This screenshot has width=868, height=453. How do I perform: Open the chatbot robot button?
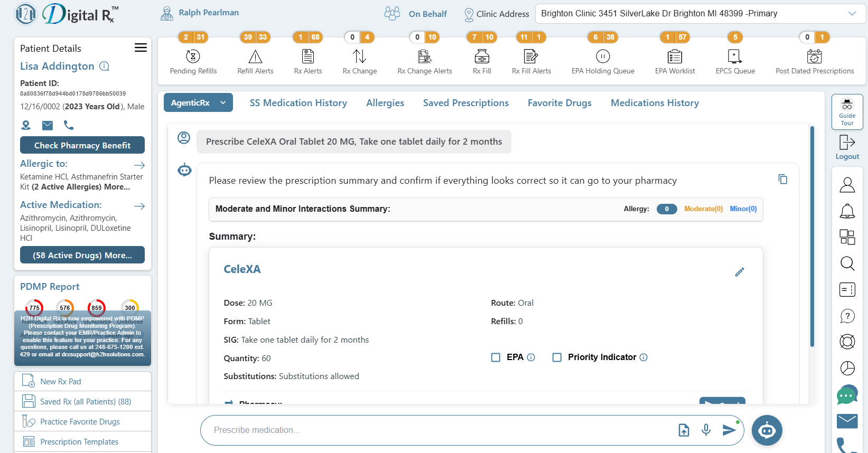tap(767, 431)
